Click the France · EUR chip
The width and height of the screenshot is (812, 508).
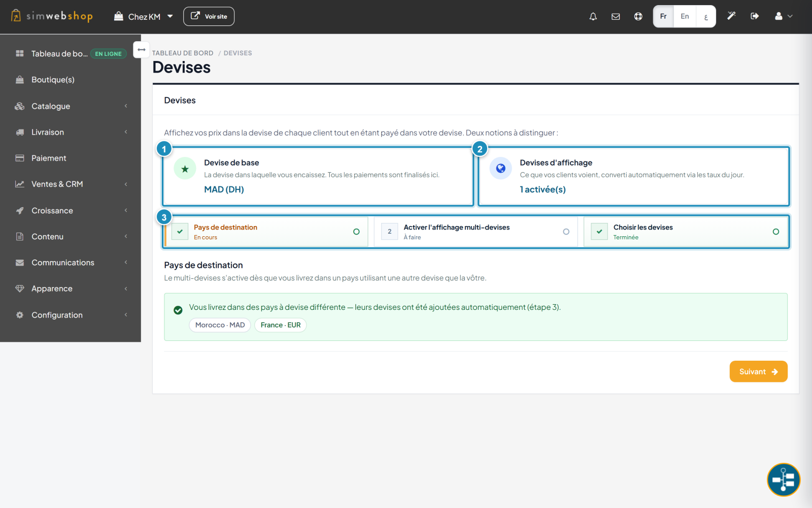280,325
